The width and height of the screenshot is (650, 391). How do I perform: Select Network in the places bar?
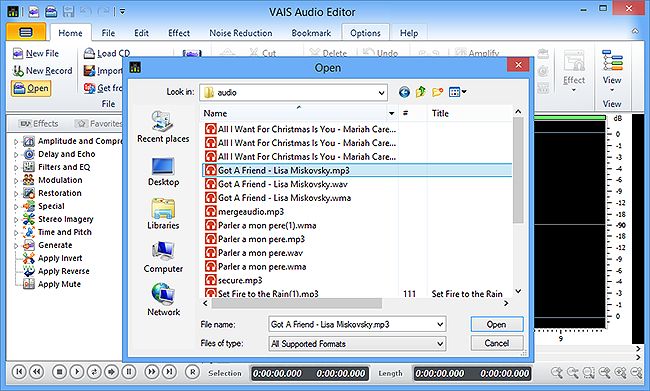(163, 300)
